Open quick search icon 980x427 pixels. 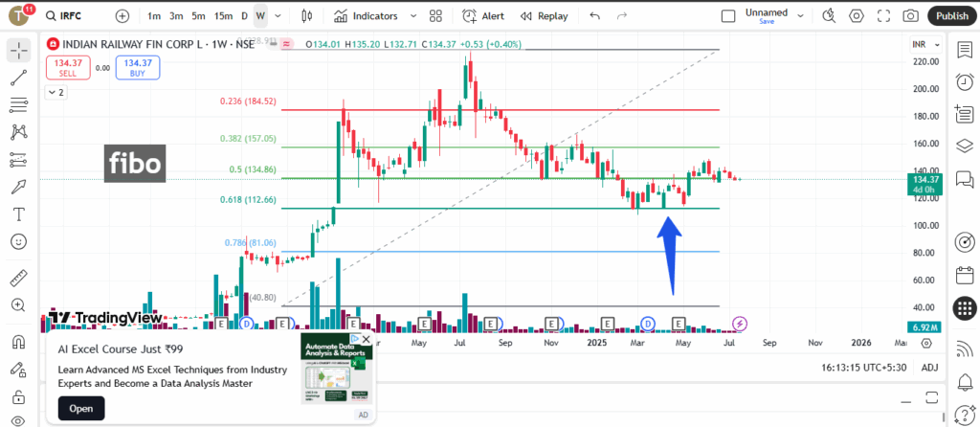(829, 16)
